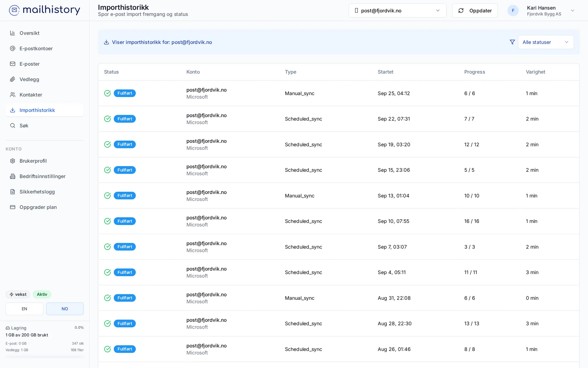Open the Alle statuser filter dropdown
This screenshot has height=368, width=588.
(546, 42)
